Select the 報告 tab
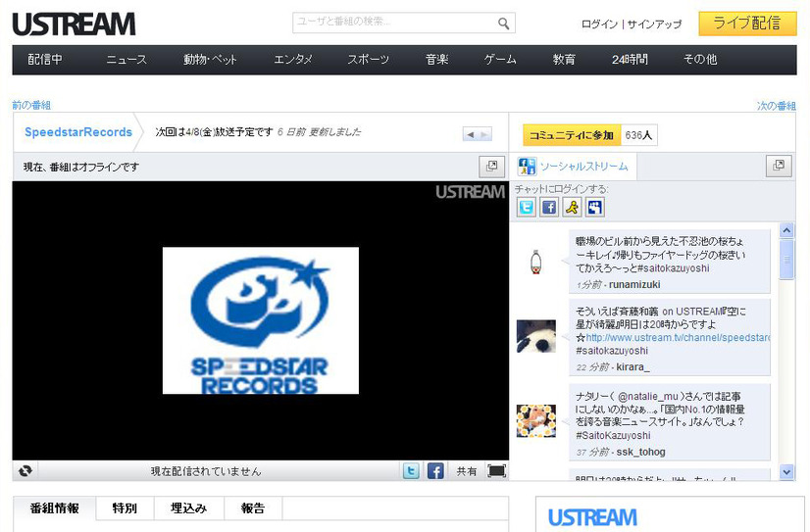 coord(253,508)
